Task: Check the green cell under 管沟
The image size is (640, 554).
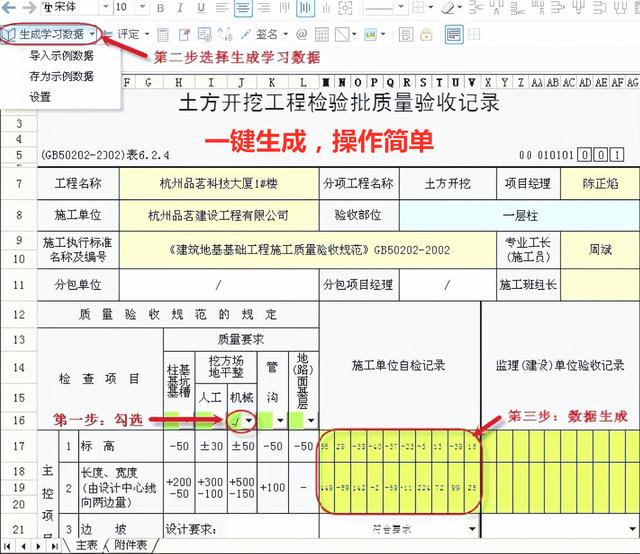Action: [x=266, y=421]
